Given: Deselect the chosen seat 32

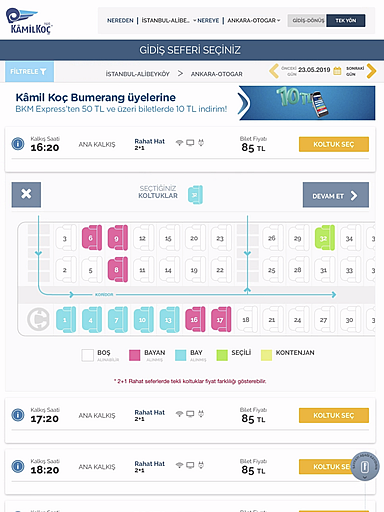Looking at the screenshot, I should pyautogui.click(x=325, y=238).
